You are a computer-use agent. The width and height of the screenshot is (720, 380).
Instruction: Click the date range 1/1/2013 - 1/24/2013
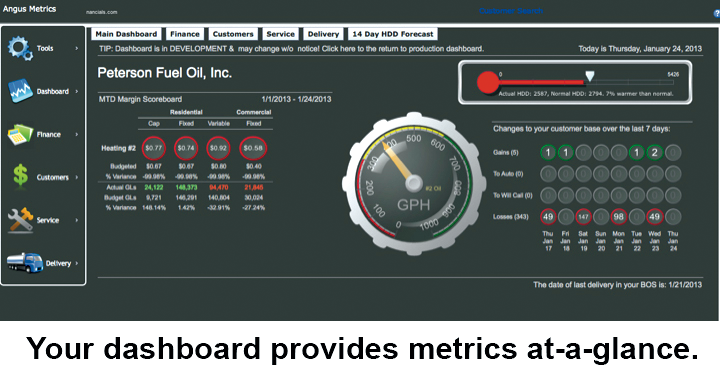pos(296,99)
